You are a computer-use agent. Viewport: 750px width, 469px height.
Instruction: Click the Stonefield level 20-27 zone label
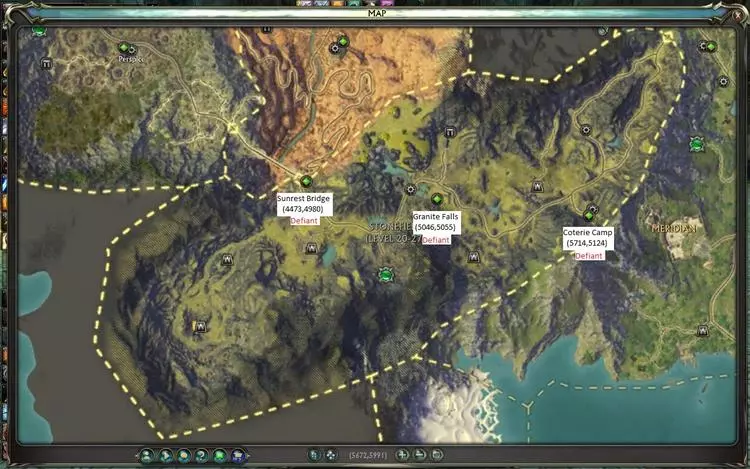coord(393,232)
